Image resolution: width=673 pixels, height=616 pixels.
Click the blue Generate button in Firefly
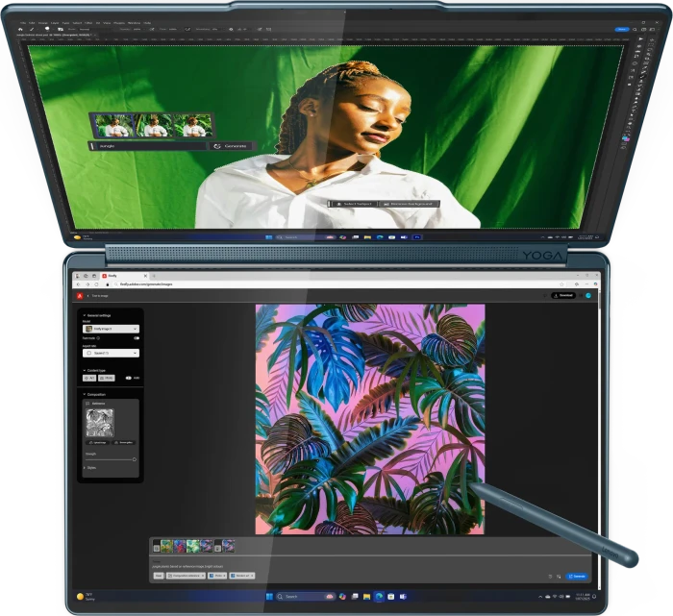[577, 576]
